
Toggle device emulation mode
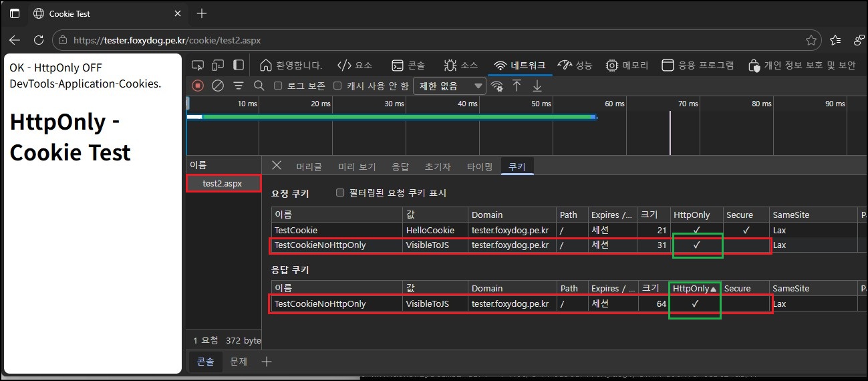(x=218, y=65)
